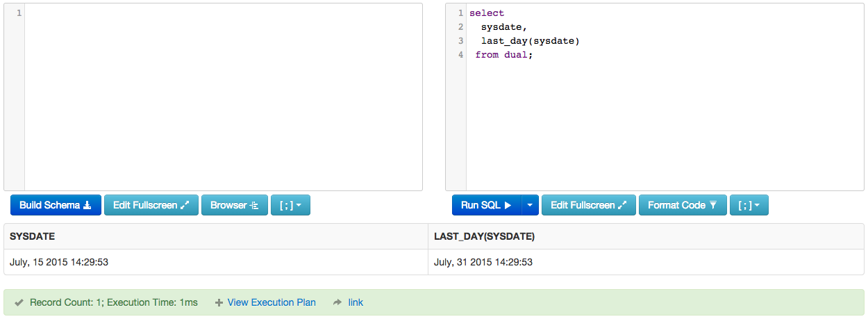Select the July 15 2015 result cell
The width and height of the screenshot is (868, 319).
(x=59, y=262)
